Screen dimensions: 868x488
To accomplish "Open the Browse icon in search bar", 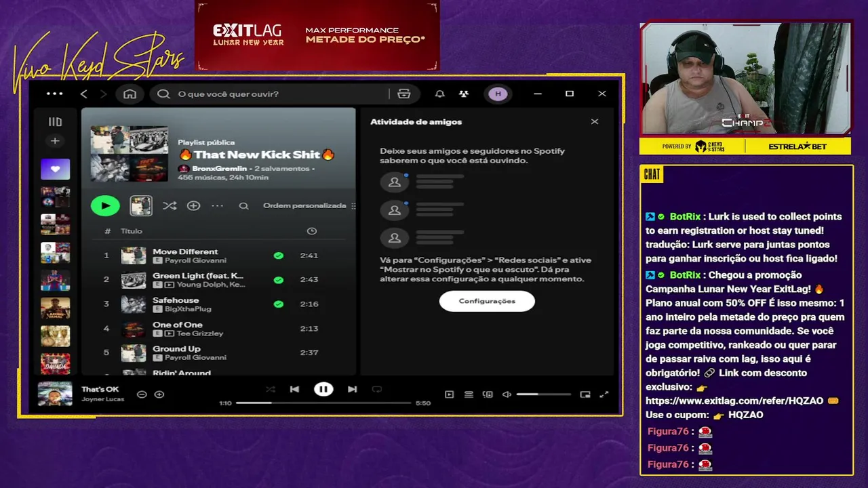I will pyautogui.click(x=404, y=94).
